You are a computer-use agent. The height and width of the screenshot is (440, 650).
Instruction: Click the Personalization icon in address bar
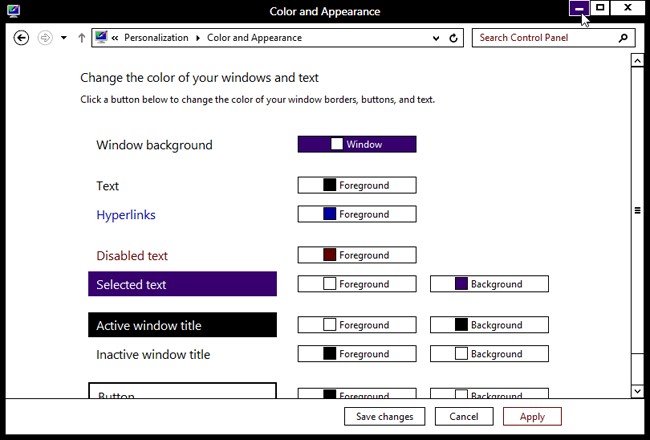100,38
